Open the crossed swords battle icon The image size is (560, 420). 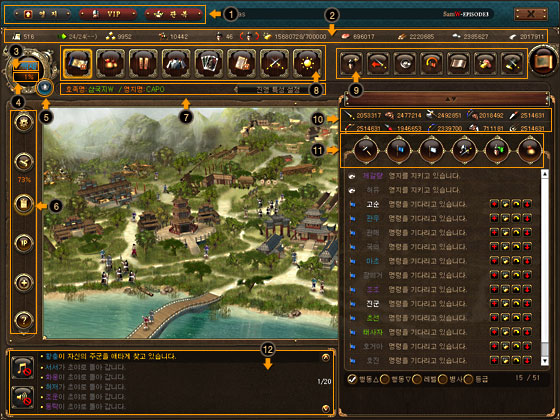(274, 64)
